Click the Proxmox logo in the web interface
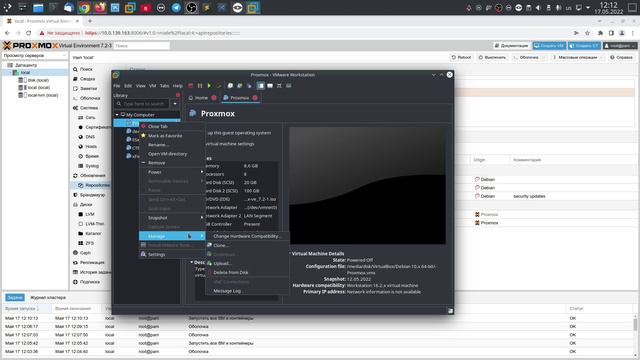 (x=31, y=45)
